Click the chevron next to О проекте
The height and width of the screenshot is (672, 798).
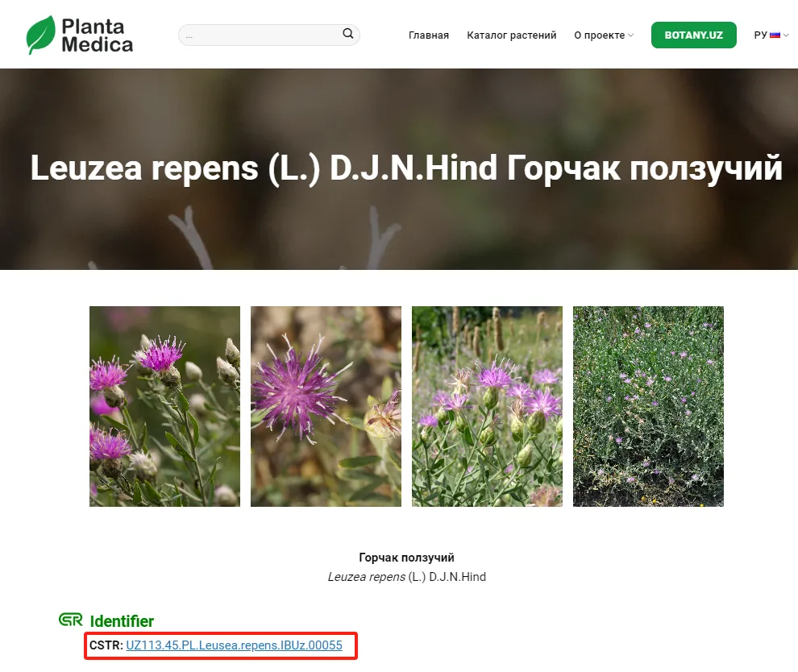631,35
